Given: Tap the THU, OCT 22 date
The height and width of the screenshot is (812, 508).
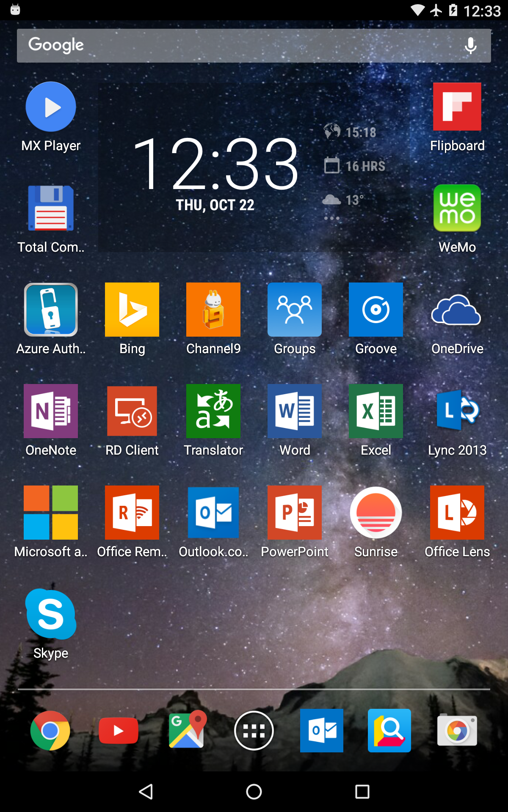Looking at the screenshot, I should click(x=215, y=205).
